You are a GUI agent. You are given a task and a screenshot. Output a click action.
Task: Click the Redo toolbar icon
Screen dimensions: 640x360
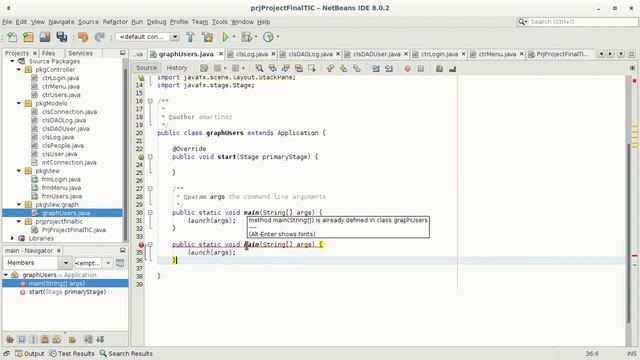point(99,37)
